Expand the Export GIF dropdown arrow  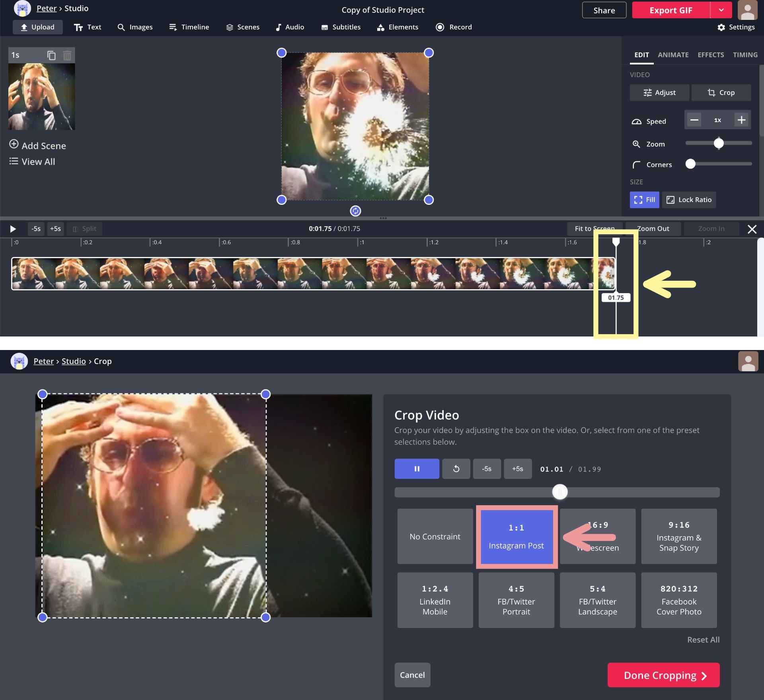click(721, 10)
